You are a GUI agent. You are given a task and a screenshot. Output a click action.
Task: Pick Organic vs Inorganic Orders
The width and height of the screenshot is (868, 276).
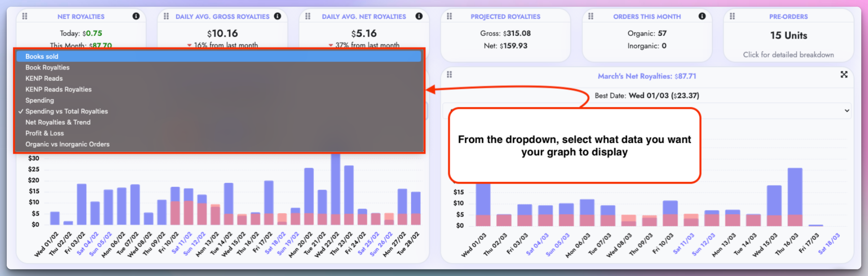coord(219,144)
